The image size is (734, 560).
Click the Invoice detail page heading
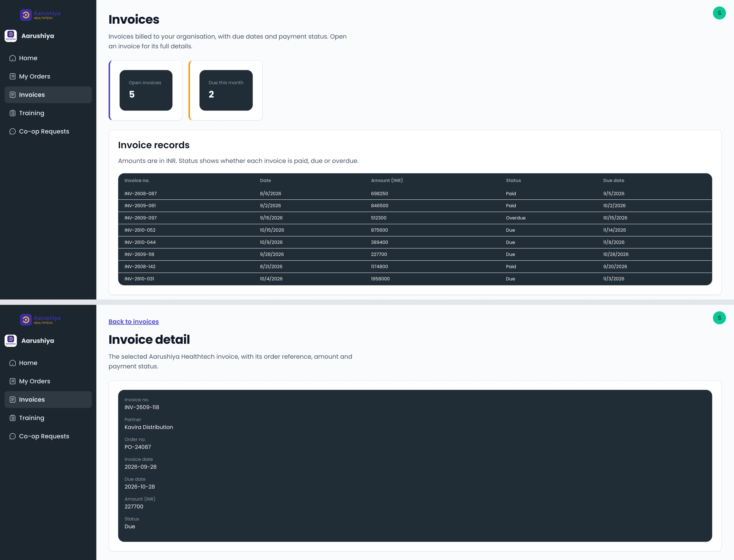tap(149, 339)
